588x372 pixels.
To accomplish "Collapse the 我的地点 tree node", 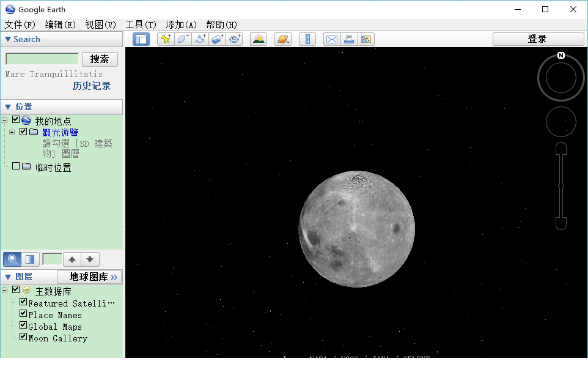I will [4, 120].
